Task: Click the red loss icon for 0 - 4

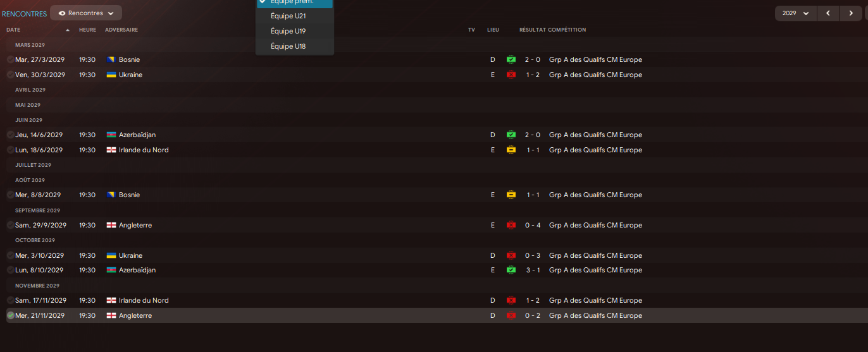Action: point(511,225)
